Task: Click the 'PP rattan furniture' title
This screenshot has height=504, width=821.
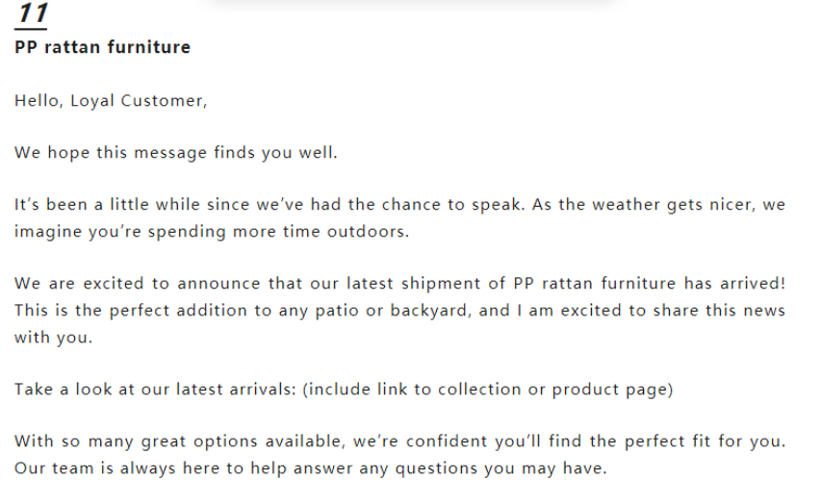Action: 103,47
